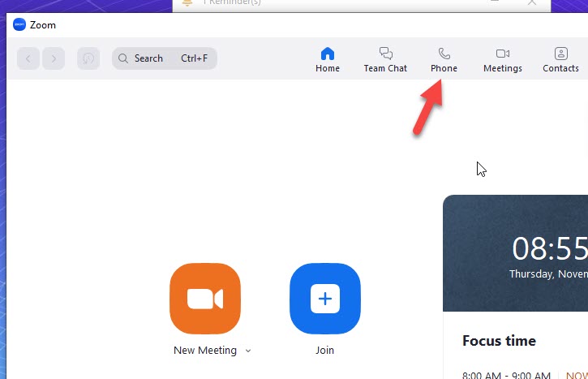Click the New Meeting text label

[205, 351]
